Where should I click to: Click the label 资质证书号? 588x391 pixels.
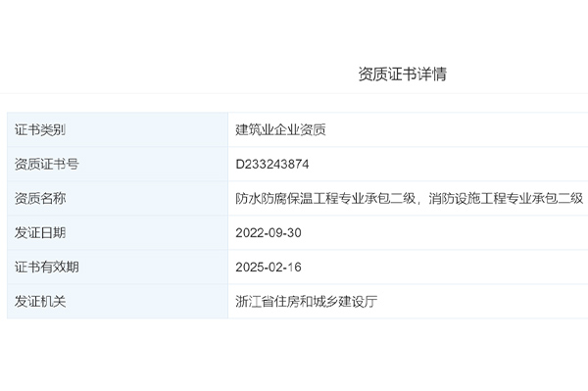tap(47, 164)
